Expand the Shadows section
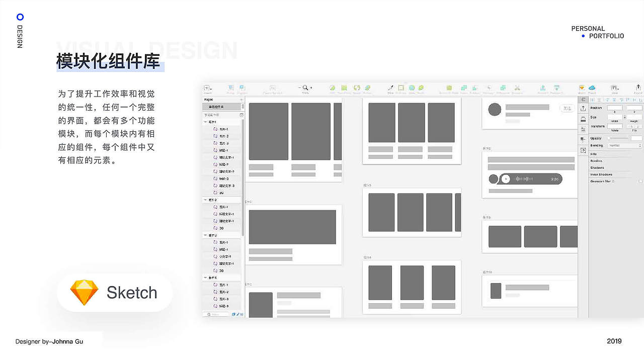 [597, 168]
